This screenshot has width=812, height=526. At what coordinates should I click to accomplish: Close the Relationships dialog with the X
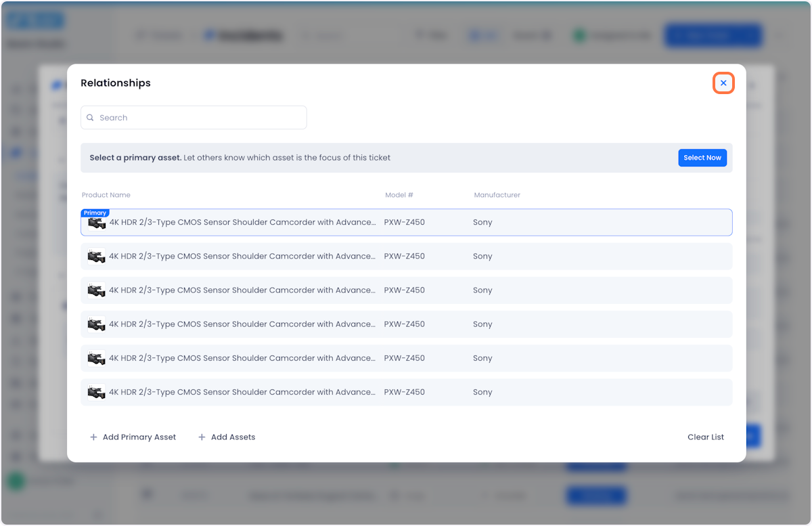(723, 83)
